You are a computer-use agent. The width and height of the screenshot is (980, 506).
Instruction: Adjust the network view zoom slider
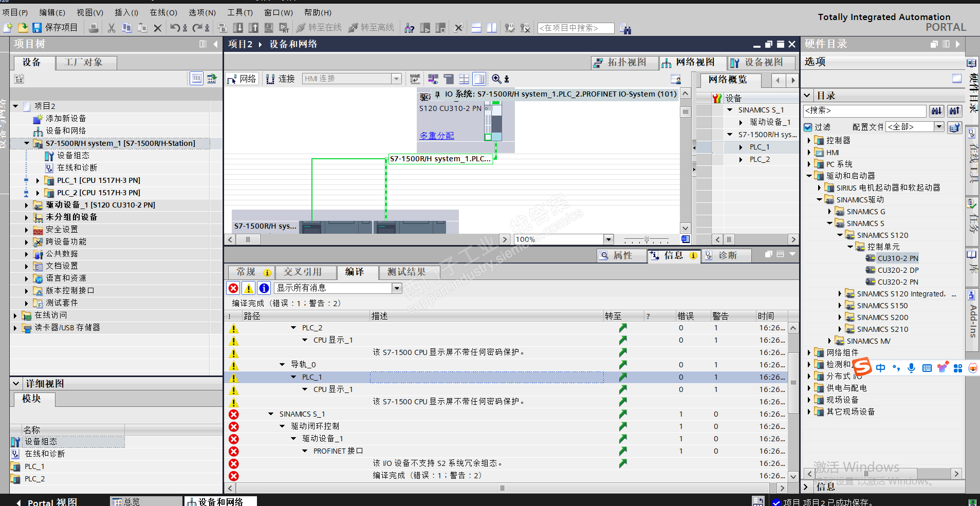pyautogui.click(x=646, y=239)
